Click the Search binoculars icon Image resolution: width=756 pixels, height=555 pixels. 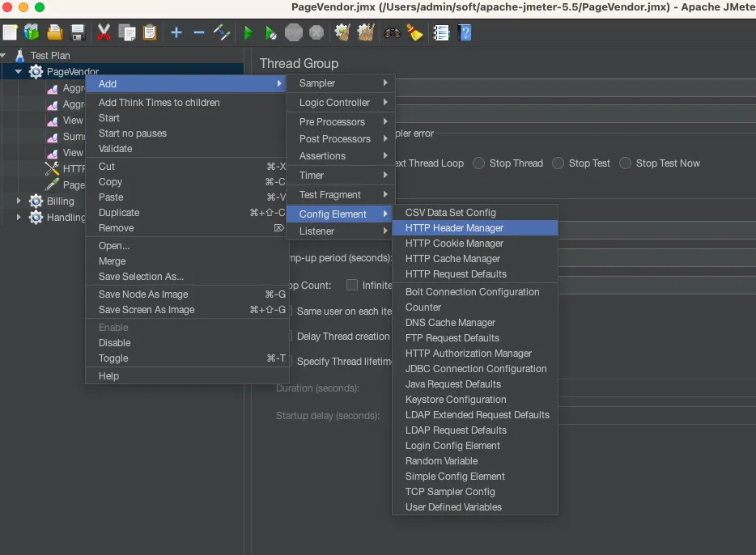(x=393, y=32)
